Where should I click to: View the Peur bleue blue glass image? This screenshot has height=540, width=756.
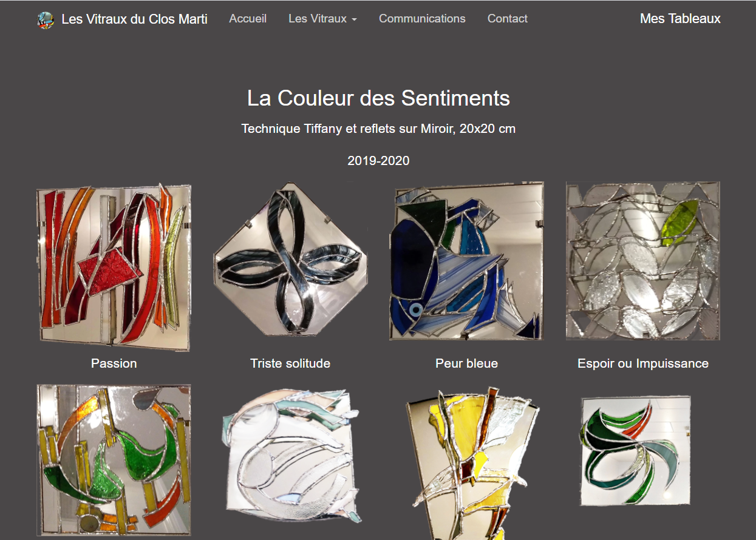(x=466, y=262)
